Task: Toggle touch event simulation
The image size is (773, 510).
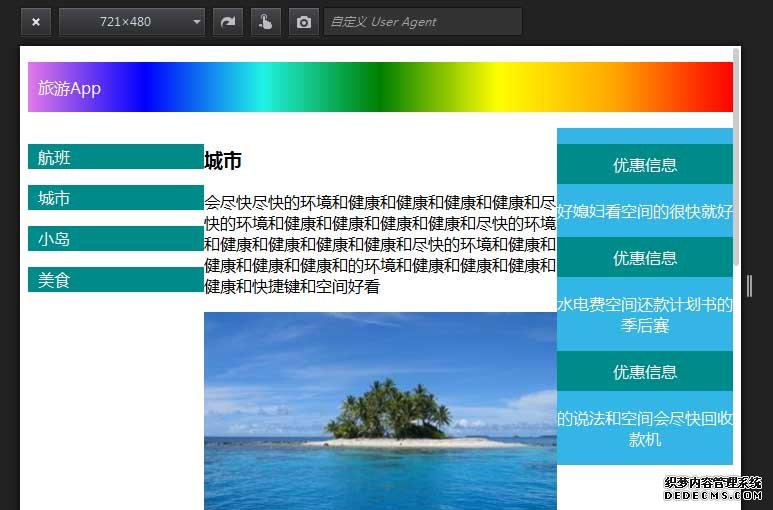Action: click(266, 22)
